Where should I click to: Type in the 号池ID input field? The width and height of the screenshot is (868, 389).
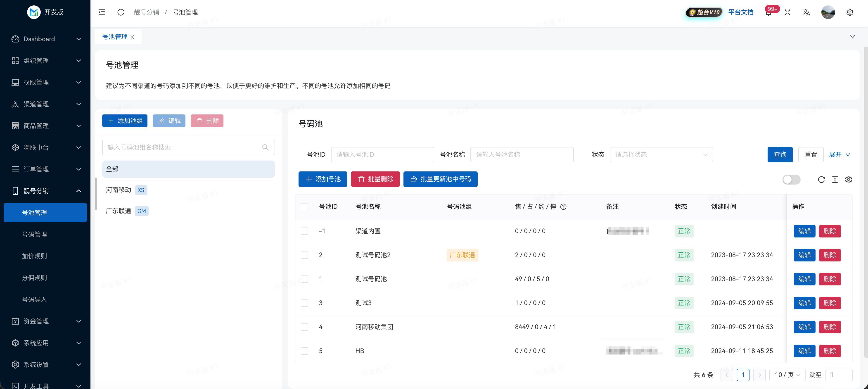(382, 154)
